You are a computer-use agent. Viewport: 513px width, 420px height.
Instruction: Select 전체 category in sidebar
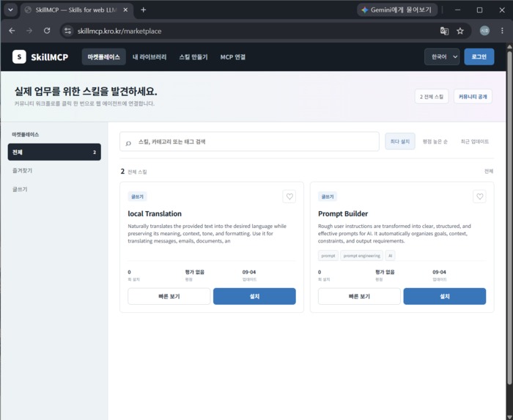coord(54,152)
